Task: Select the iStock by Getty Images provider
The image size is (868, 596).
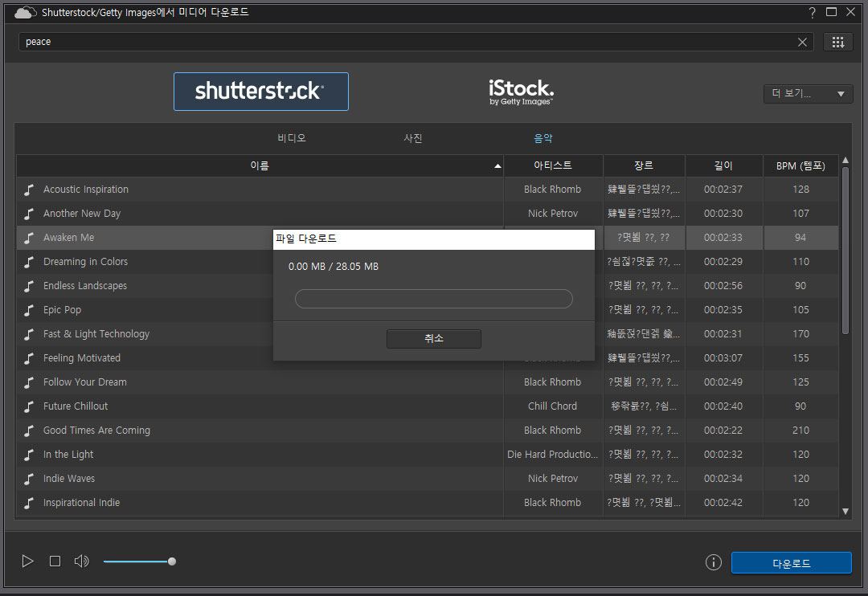Action: click(521, 92)
